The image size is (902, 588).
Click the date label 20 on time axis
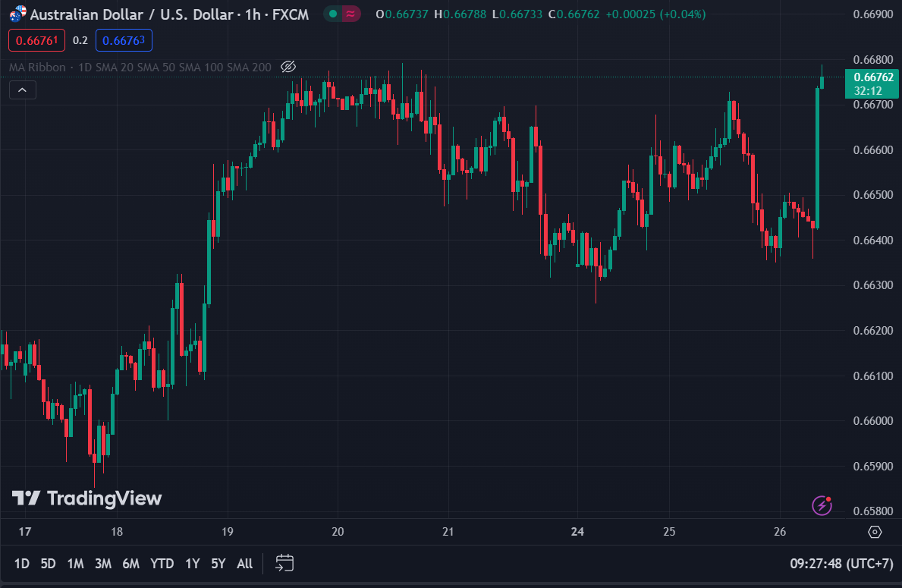click(338, 532)
